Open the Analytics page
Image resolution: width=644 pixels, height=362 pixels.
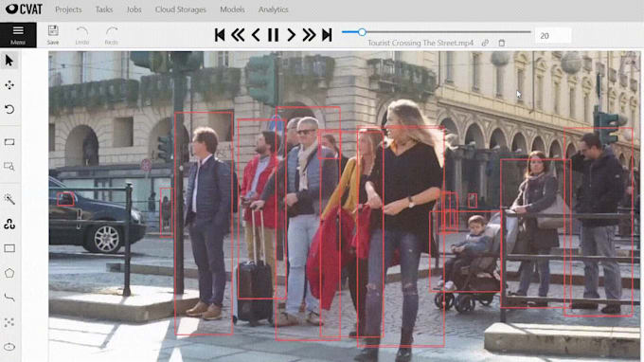(x=273, y=9)
